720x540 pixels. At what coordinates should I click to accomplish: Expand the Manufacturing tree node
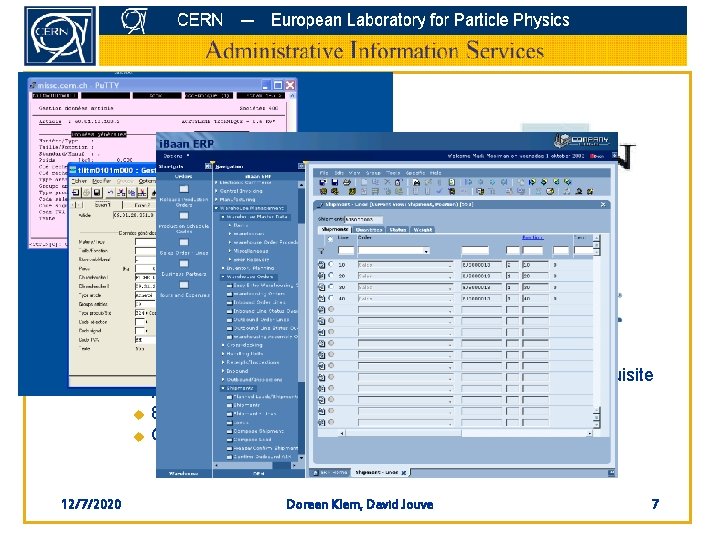click(216, 200)
